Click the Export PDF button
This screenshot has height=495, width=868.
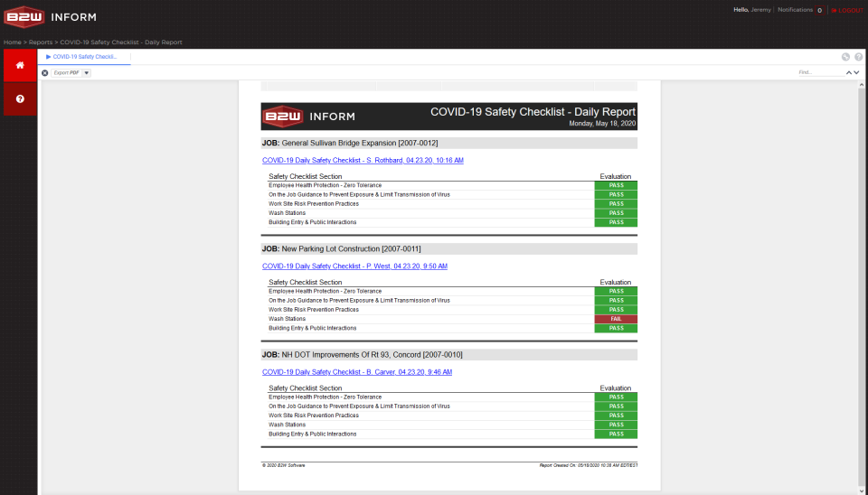[66, 73]
